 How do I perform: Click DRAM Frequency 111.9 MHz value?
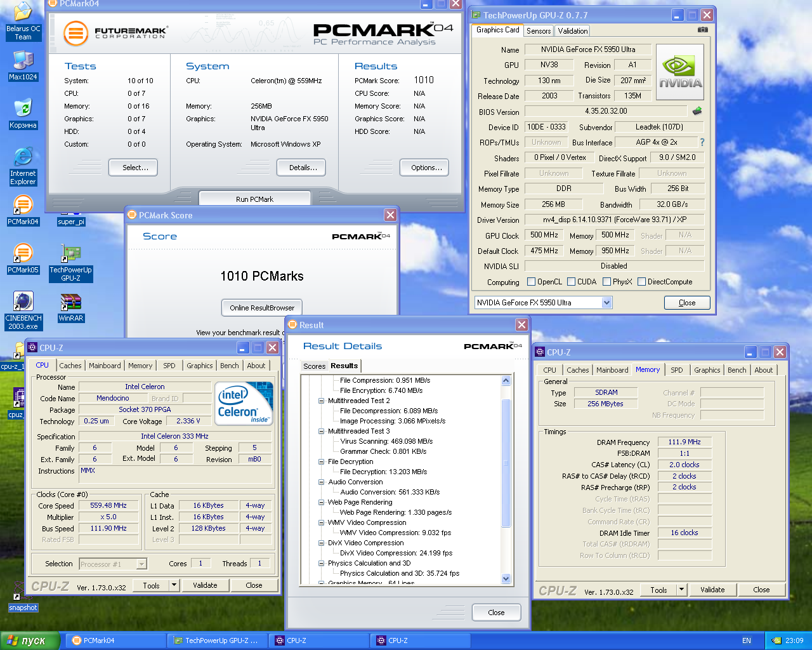(x=684, y=442)
